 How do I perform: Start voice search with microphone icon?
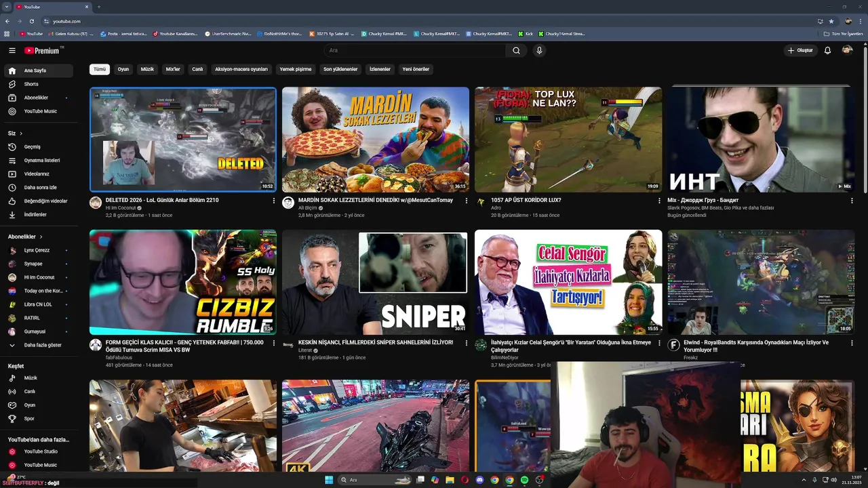(x=539, y=51)
